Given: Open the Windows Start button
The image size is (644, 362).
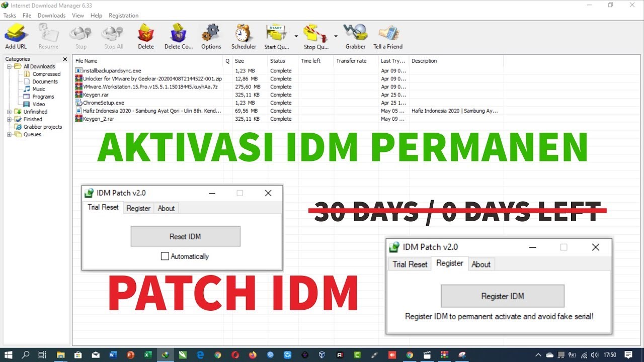Looking at the screenshot, I should pyautogui.click(x=9, y=354).
